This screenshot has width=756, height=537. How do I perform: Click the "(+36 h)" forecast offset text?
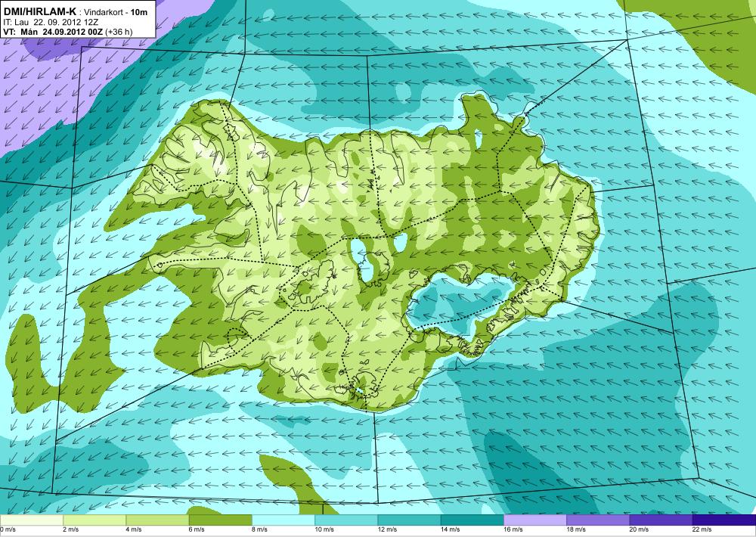(119, 33)
